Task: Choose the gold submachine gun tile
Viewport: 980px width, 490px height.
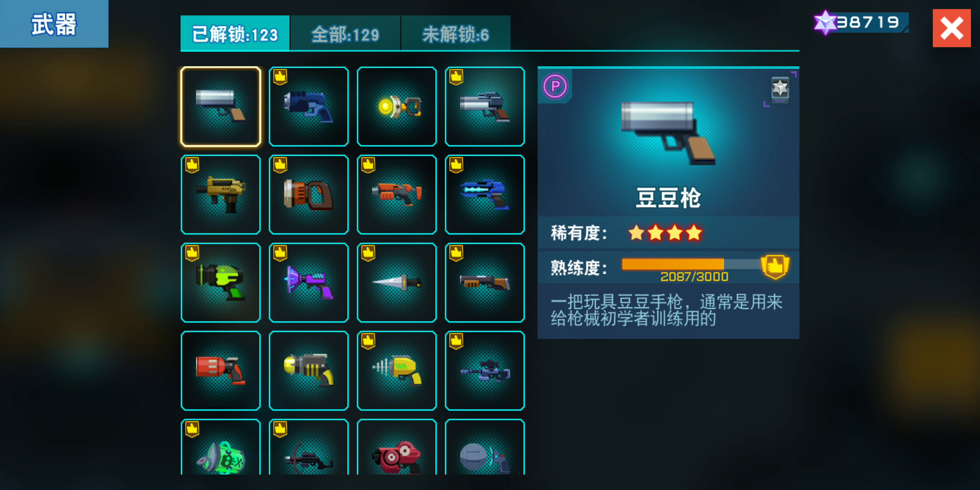Action: [x=220, y=195]
